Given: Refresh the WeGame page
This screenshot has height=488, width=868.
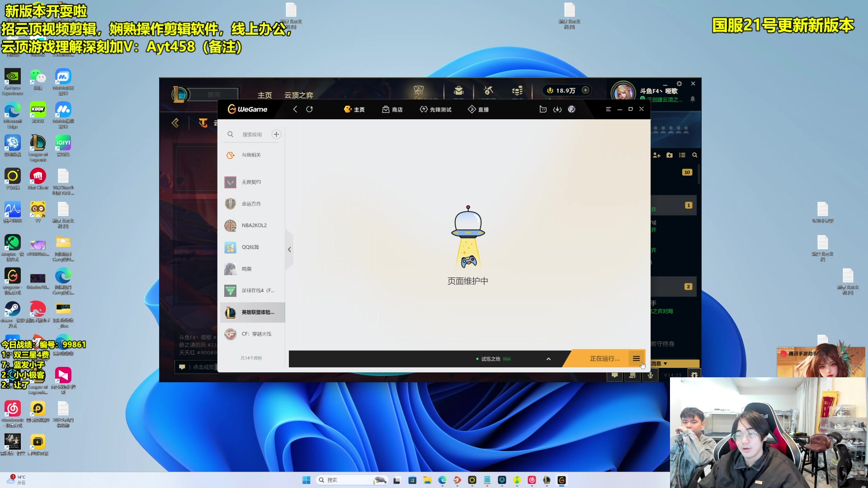Looking at the screenshot, I should [x=310, y=109].
